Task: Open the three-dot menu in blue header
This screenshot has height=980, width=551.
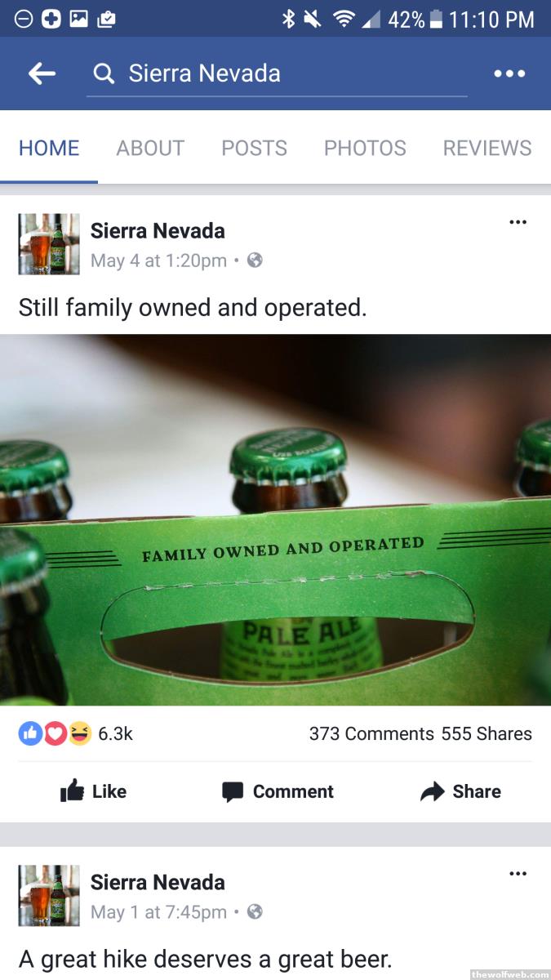Action: [509, 73]
